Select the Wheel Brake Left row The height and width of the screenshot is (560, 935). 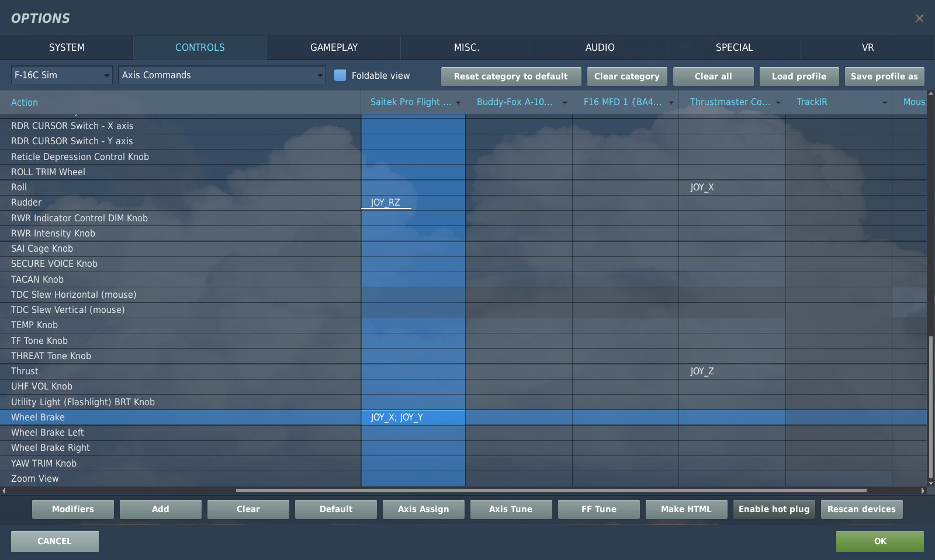(x=463, y=433)
